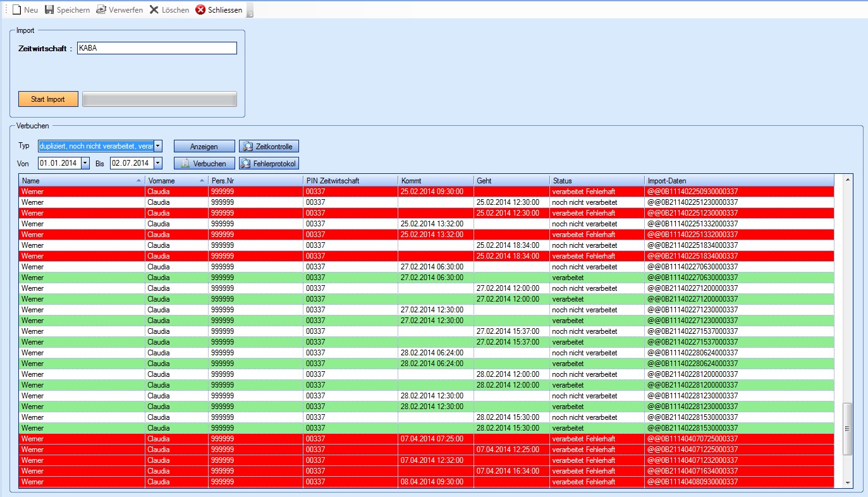Focus the Zeitwirtschaft field containing KABA
Image resolution: width=868 pixels, height=497 pixels.
tap(157, 48)
